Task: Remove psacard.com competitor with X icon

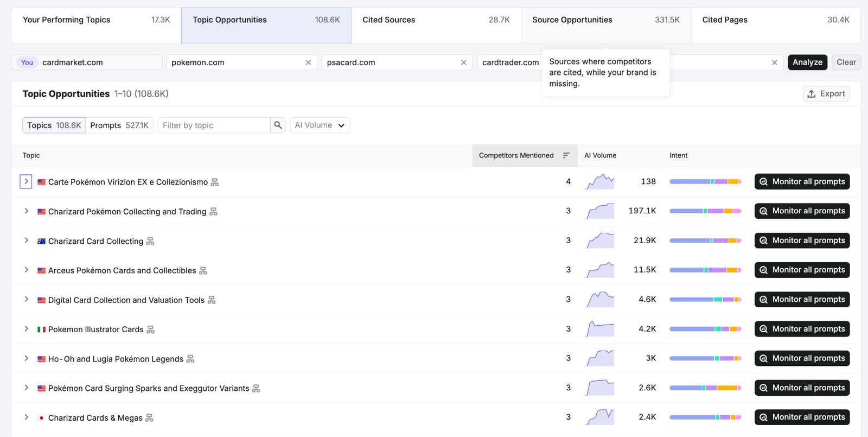Action: pos(464,62)
